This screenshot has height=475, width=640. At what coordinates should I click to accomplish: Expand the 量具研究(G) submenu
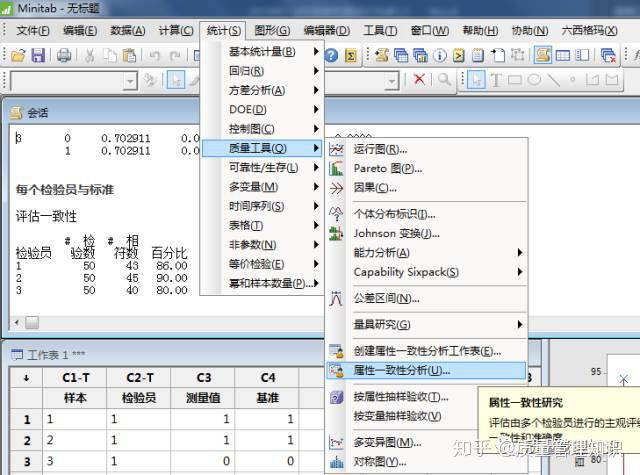pyautogui.click(x=427, y=325)
